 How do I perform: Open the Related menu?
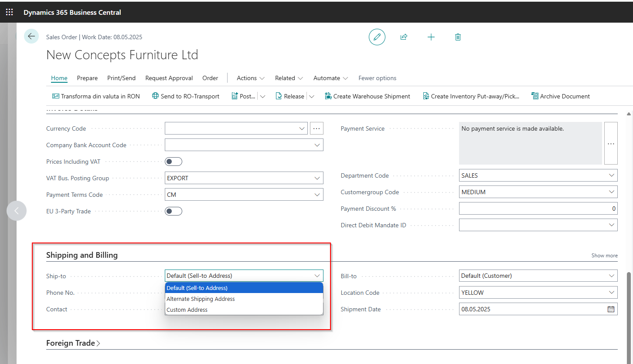point(289,78)
